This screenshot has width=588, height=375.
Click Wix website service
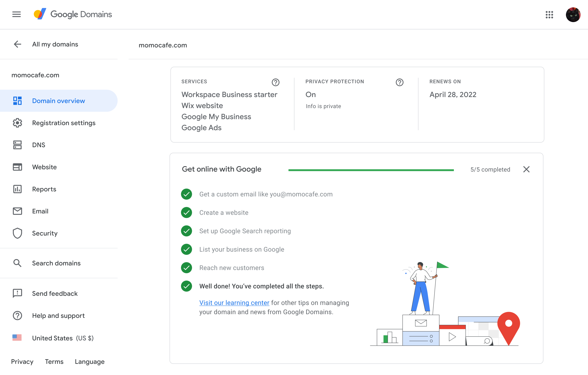point(202,106)
